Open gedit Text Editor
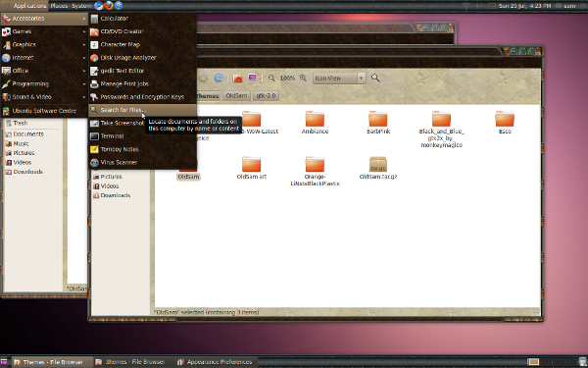Image resolution: width=588 pixels, height=368 pixels. [142, 71]
